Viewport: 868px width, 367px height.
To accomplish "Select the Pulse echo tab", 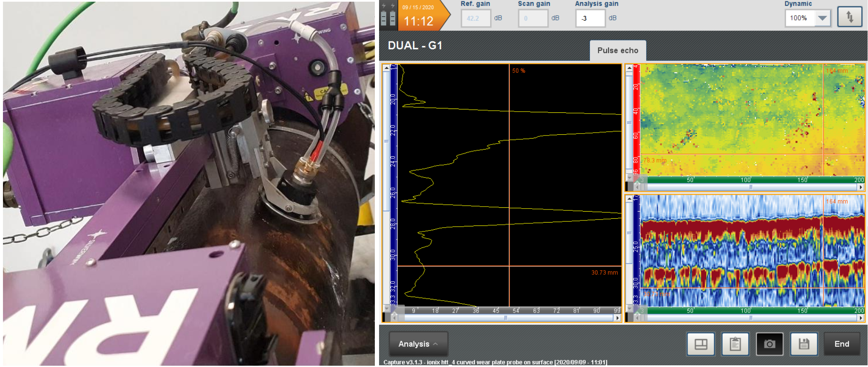I will point(618,51).
